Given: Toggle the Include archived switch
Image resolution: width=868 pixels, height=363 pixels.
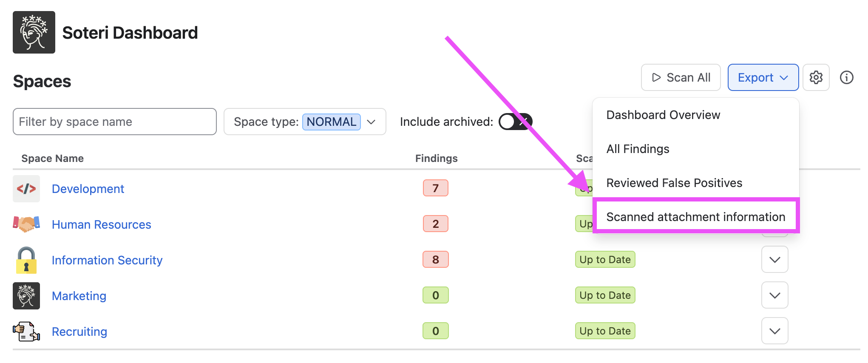Looking at the screenshot, I should [515, 122].
